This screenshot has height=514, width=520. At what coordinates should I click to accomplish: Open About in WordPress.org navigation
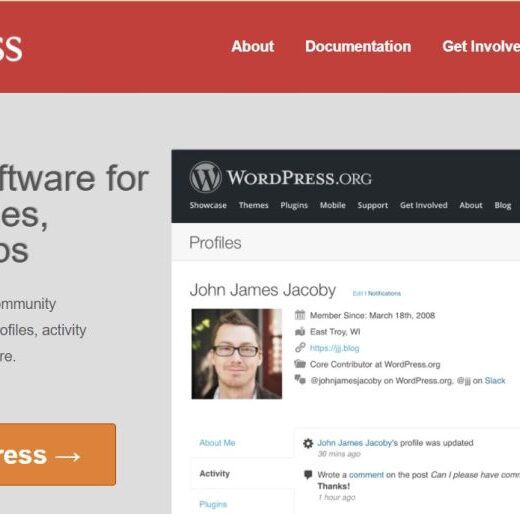click(x=471, y=205)
